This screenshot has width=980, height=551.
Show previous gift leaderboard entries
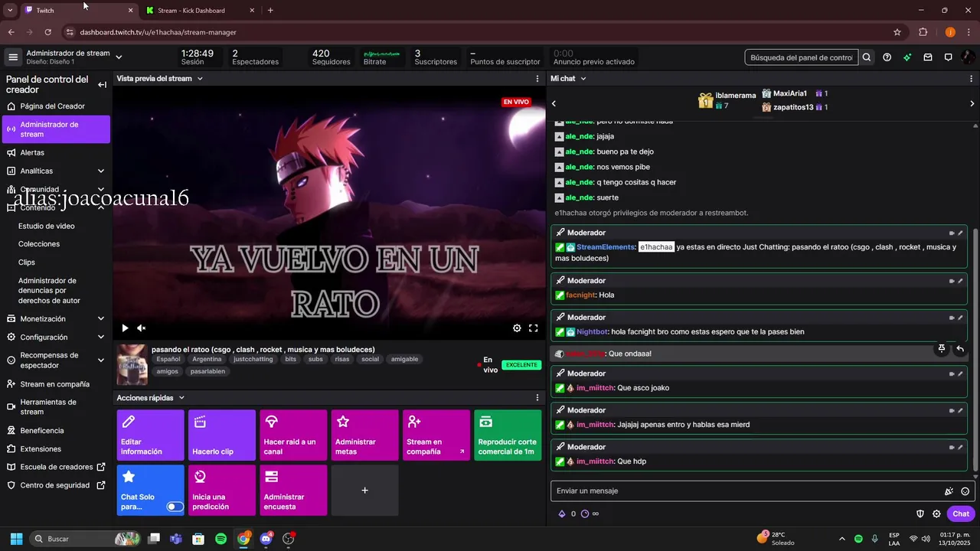(x=554, y=103)
